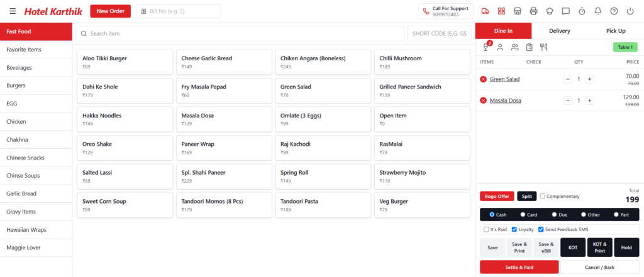Select the Card payment radio button
Screen dimensions: 644x277
click(523, 215)
